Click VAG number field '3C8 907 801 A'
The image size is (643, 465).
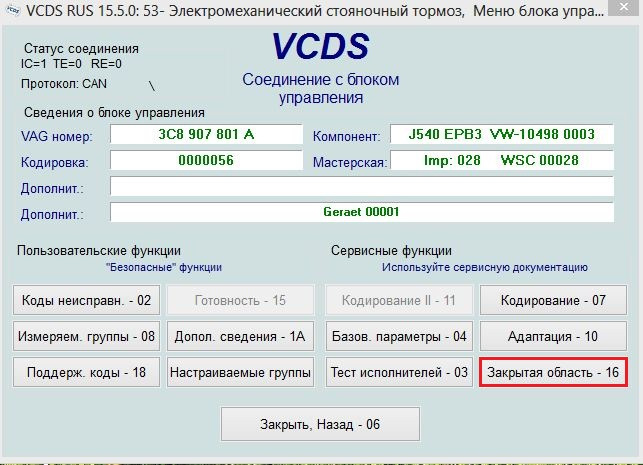tap(206, 134)
